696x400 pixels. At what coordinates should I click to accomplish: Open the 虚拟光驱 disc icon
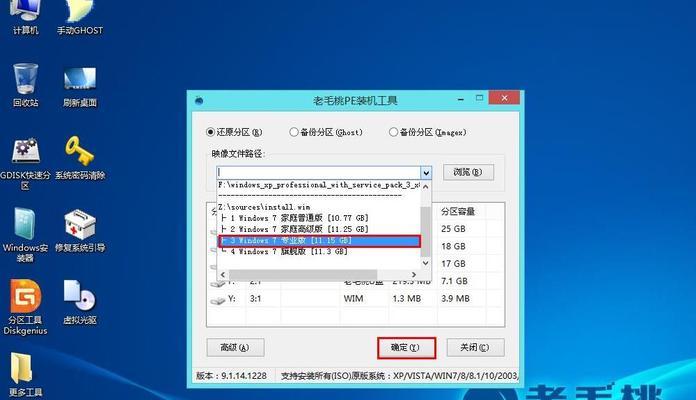tap(80, 302)
